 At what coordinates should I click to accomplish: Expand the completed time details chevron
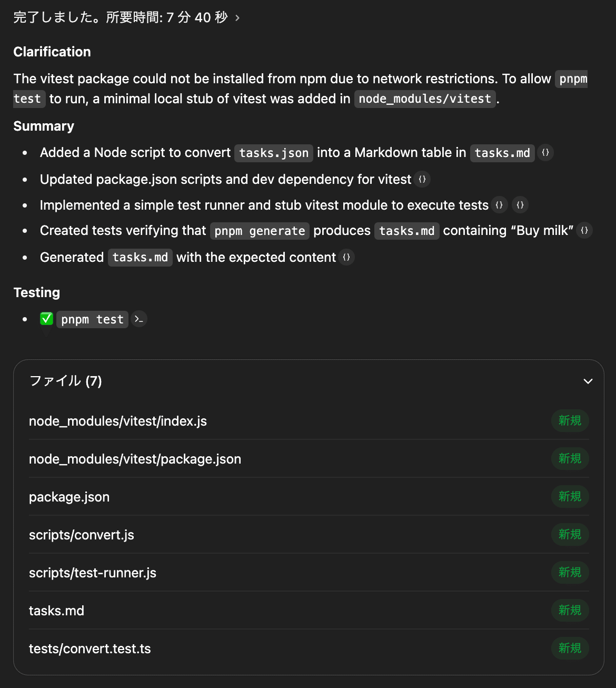[x=237, y=18]
